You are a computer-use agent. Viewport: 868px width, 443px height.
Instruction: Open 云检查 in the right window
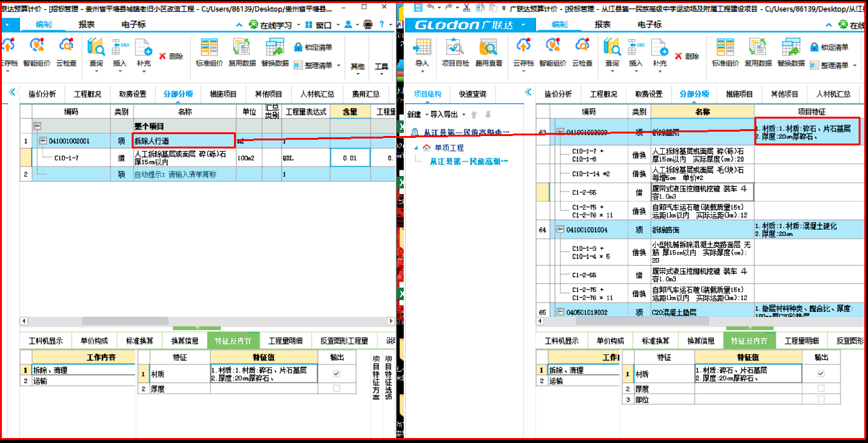click(582, 51)
